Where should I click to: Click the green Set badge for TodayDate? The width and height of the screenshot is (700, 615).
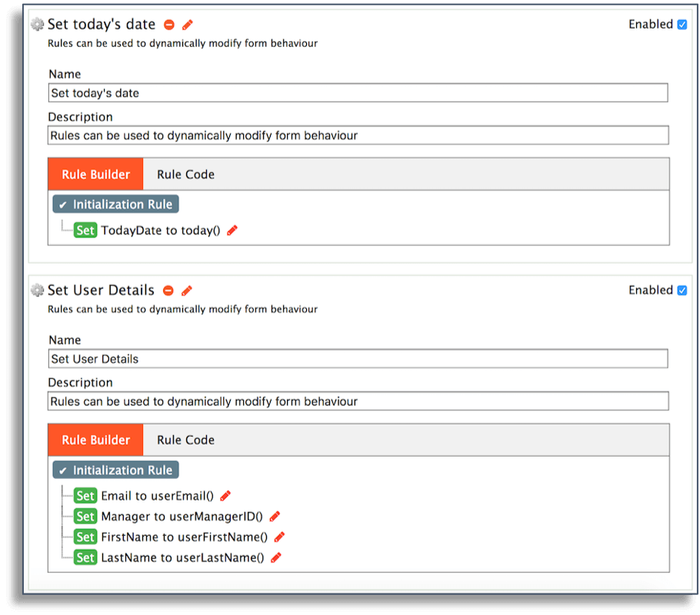pyautogui.click(x=85, y=230)
